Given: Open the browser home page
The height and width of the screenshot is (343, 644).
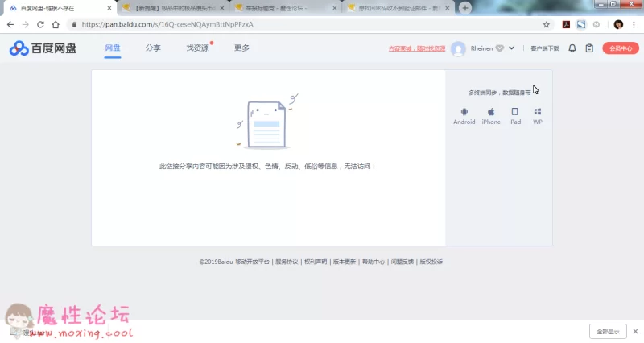Looking at the screenshot, I should pos(56,25).
